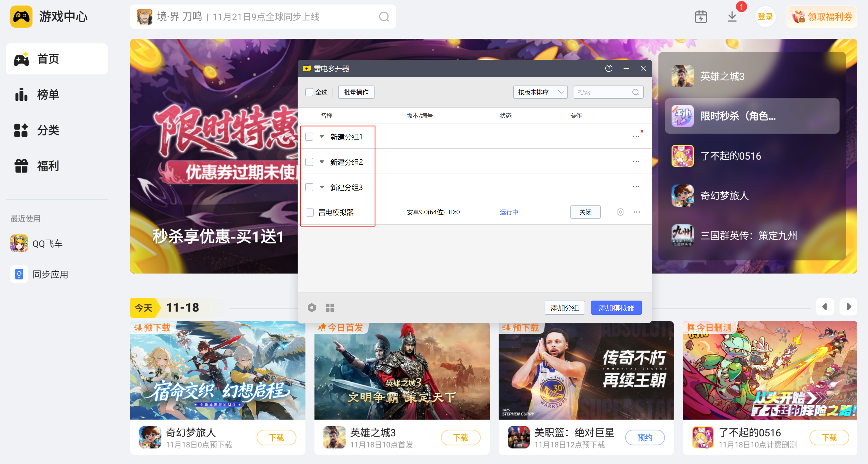Open the download manager icon

click(x=732, y=17)
